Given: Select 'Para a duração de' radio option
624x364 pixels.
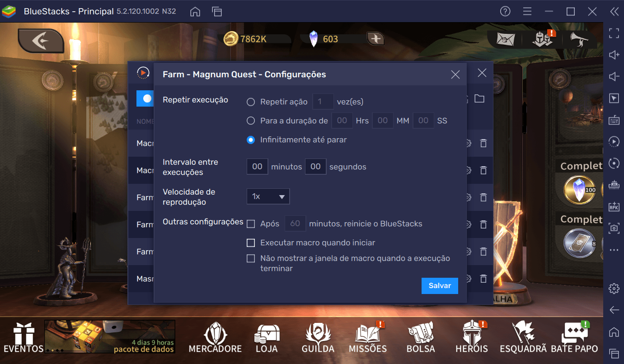Looking at the screenshot, I should (251, 121).
